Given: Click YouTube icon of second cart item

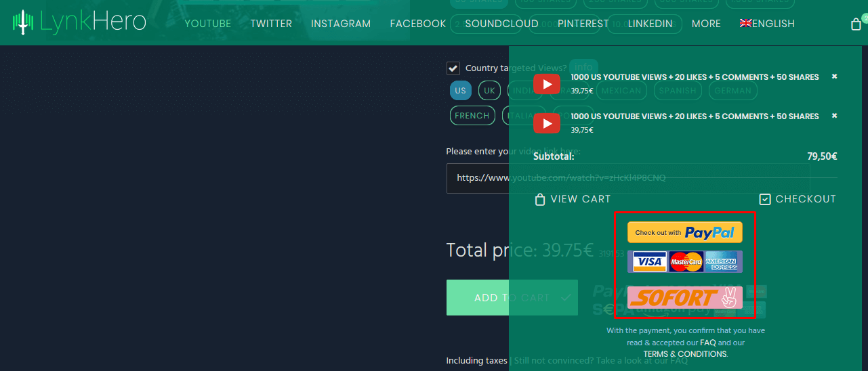Looking at the screenshot, I should tap(547, 123).
